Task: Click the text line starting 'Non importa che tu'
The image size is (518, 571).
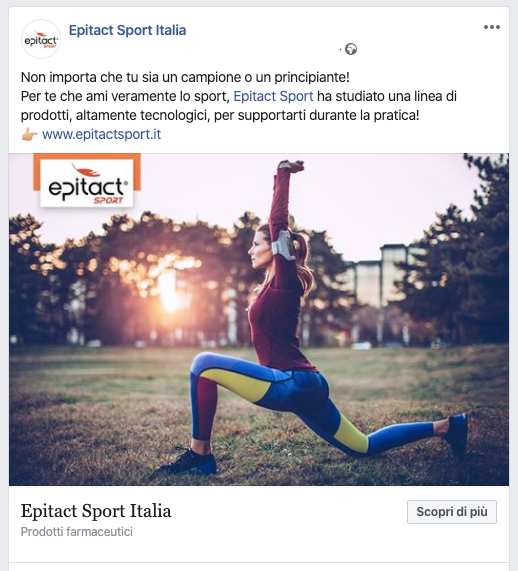Action: pos(185,77)
